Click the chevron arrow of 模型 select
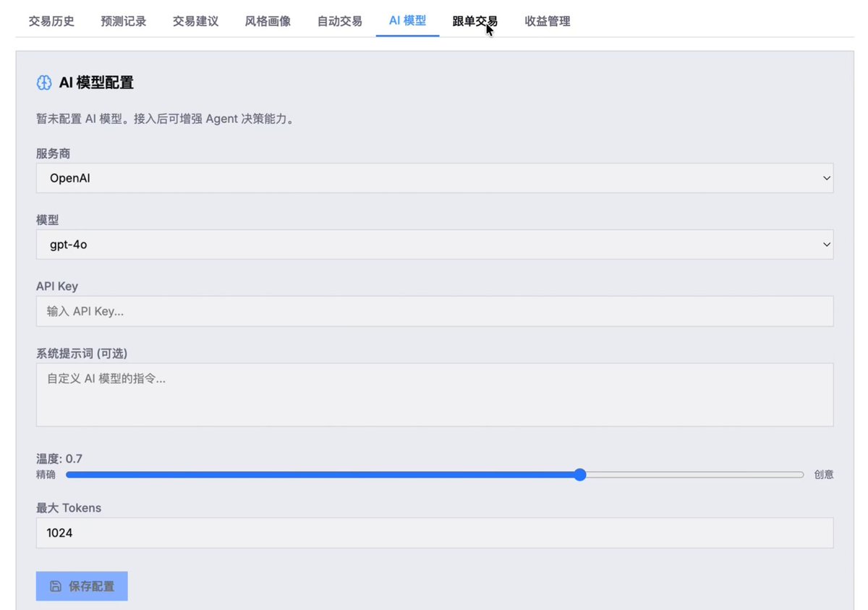The image size is (868, 610). [x=827, y=245]
